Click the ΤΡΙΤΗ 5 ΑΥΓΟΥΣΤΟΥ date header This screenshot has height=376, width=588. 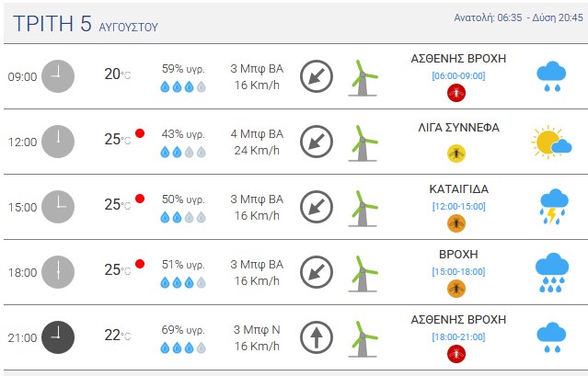86,24
